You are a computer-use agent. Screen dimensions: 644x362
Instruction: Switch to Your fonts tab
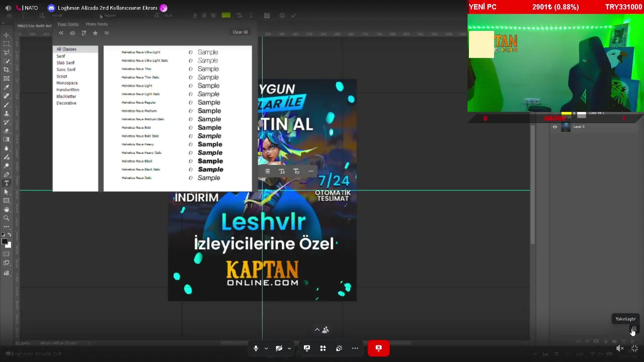68,24
